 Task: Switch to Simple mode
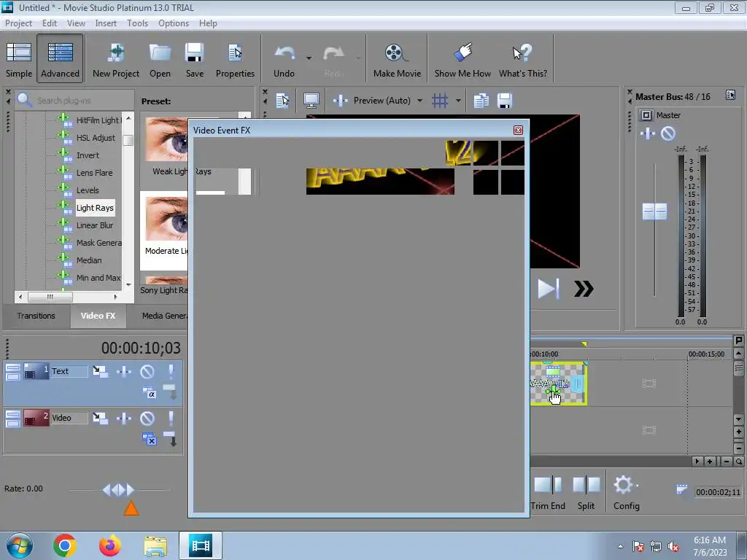tap(19, 59)
